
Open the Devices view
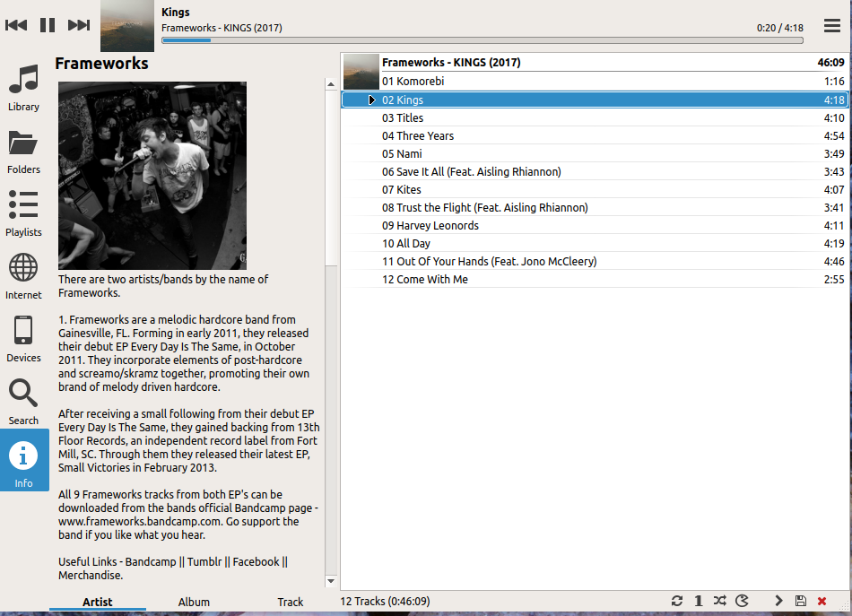(x=23, y=339)
